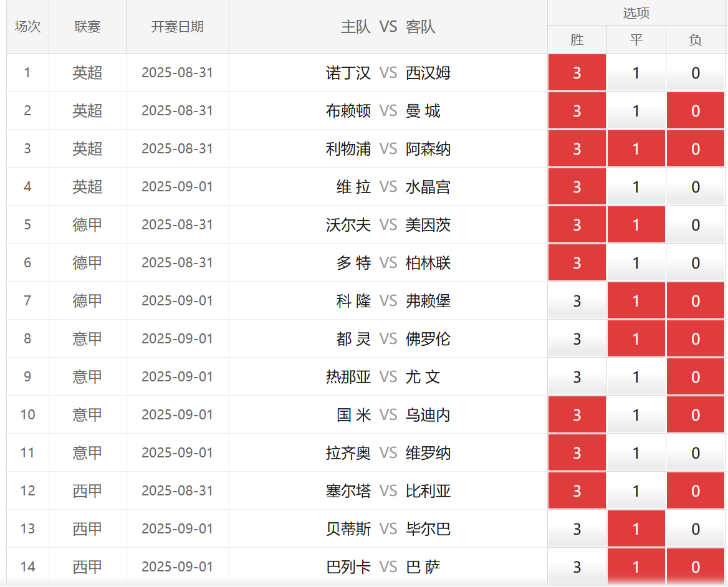Toggle draw option 1 for 科隆 VS 弗赖堡
The image size is (728, 587).
coord(636,301)
